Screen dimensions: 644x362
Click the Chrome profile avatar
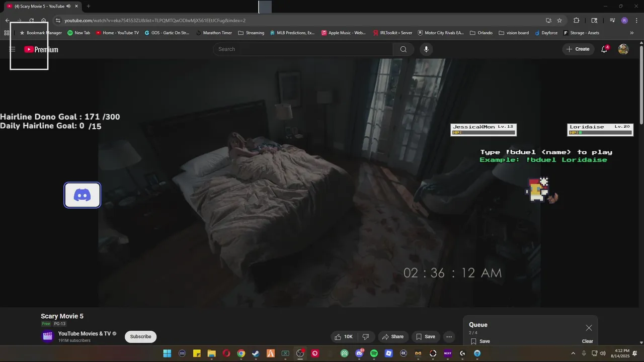[624, 21]
